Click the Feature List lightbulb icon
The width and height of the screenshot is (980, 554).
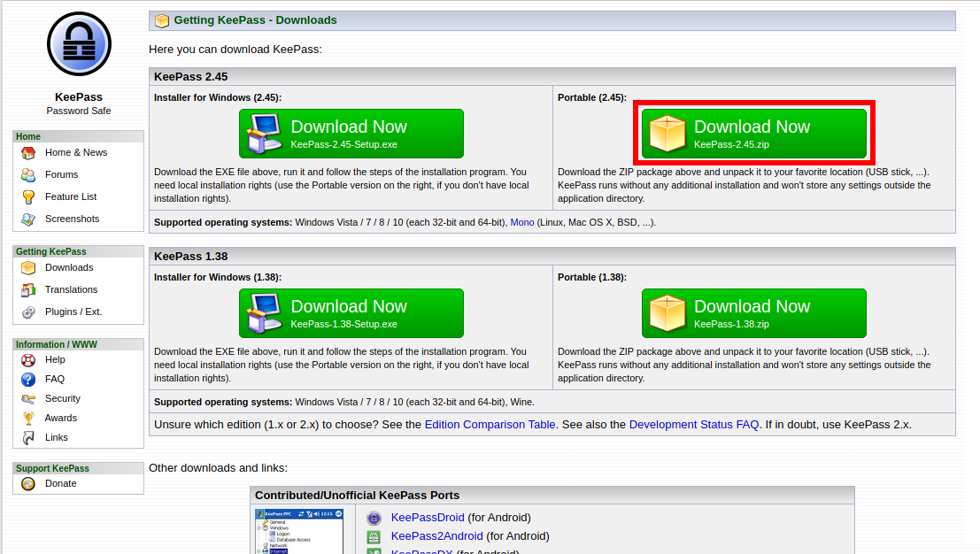(x=28, y=197)
